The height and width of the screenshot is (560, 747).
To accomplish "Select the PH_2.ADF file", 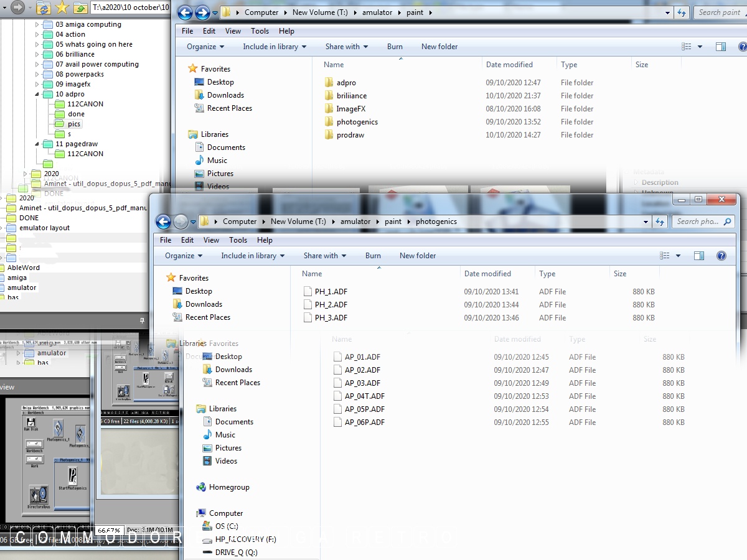I will [x=331, y=305].
